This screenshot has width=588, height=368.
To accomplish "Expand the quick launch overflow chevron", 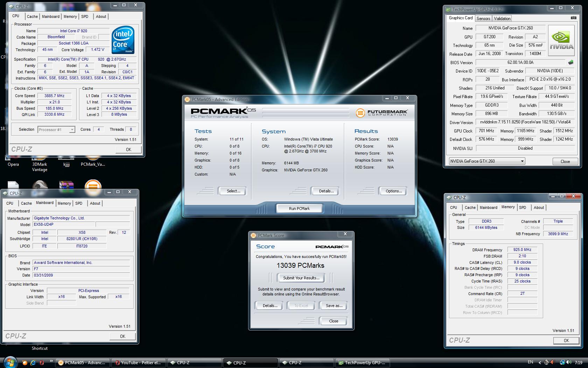I will (51, 361).
